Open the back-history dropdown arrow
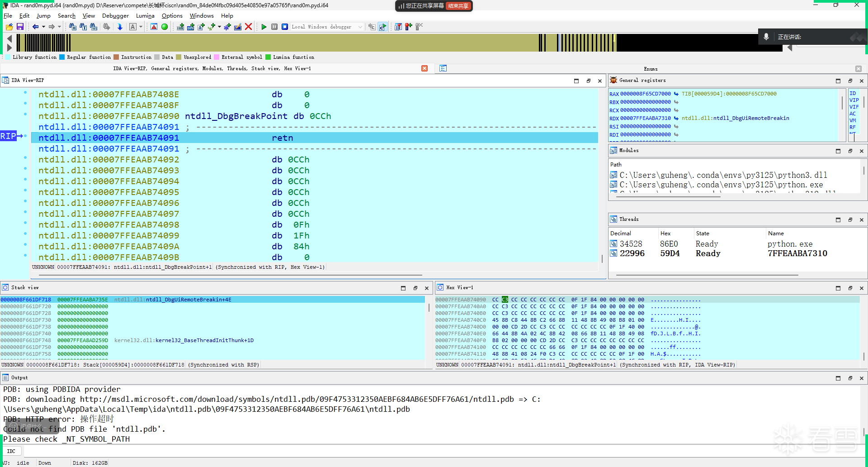Screen dimensions: 868x467 click(x=43, y=27)
